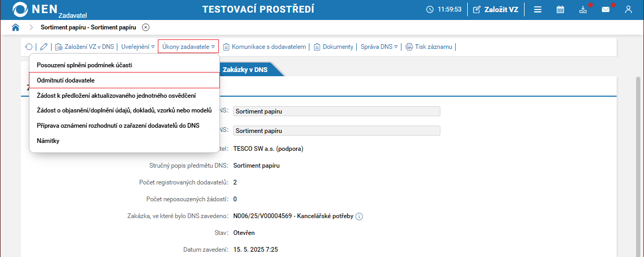Click the info icon beside Kancelářské potřeby
Image resolution: width=644 pixels, height=257 pixels.
click(360, 216)
